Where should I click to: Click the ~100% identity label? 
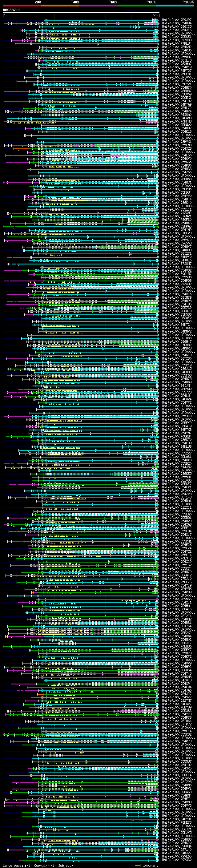coord(188,2)
